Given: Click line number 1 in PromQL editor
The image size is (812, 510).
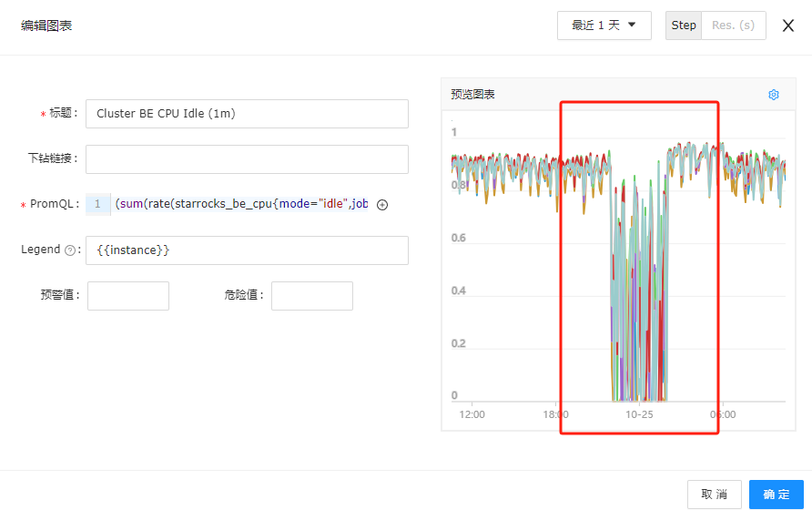Looking at the screenshot, I should pyautogui.click(x=97, y=204).
